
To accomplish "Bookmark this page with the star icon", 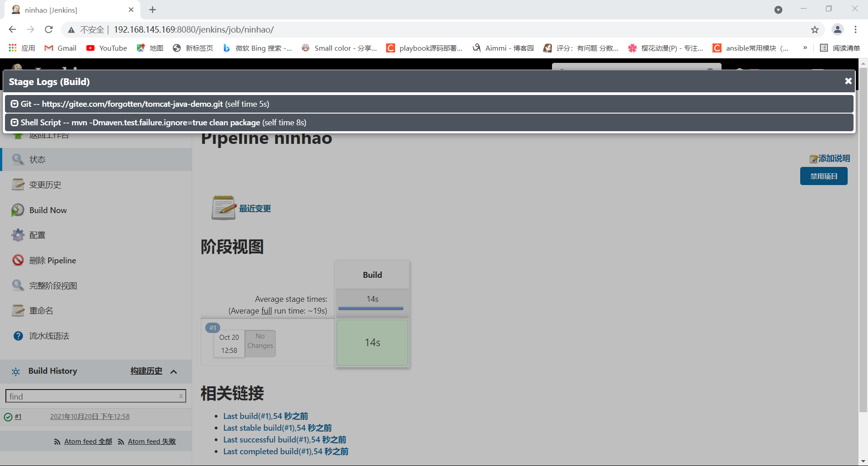I will coord(815,29).
